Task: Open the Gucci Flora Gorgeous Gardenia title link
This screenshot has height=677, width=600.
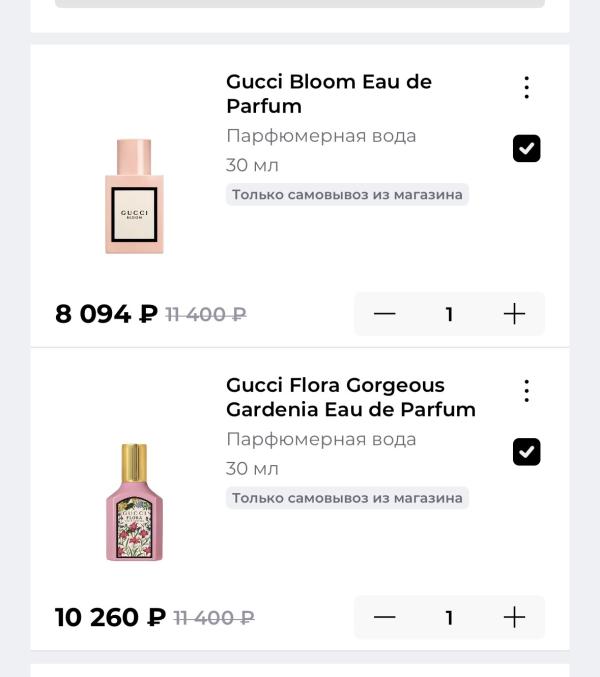Action: pos(350,397)
